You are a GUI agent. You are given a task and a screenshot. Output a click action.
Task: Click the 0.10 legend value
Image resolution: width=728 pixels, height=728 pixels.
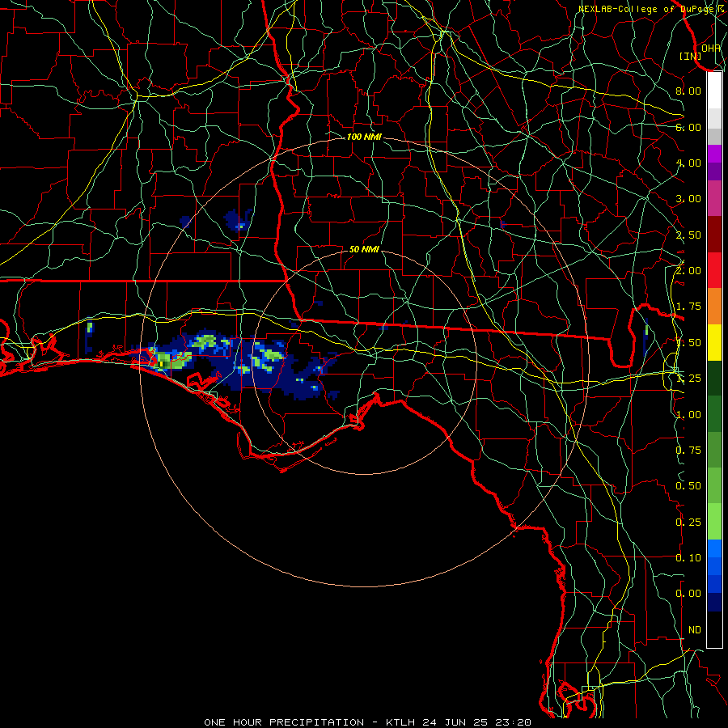(688, 558)
